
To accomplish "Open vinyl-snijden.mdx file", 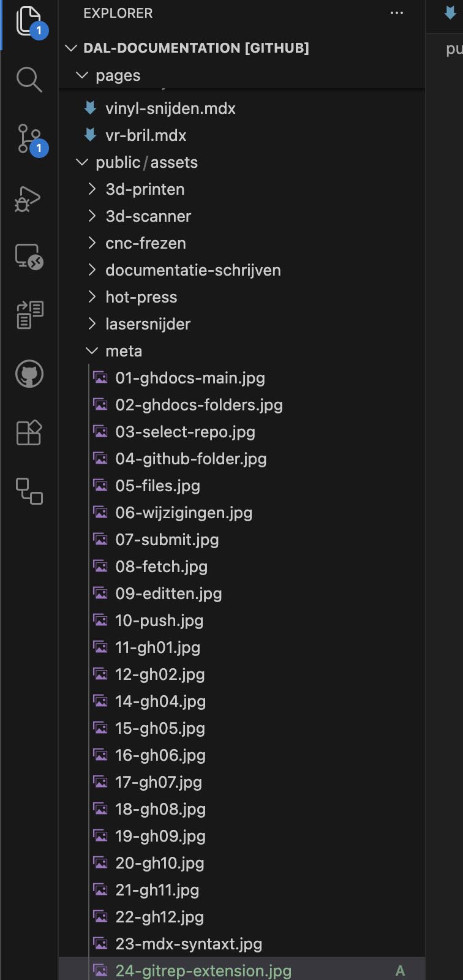I will click(x=170, y=108).
